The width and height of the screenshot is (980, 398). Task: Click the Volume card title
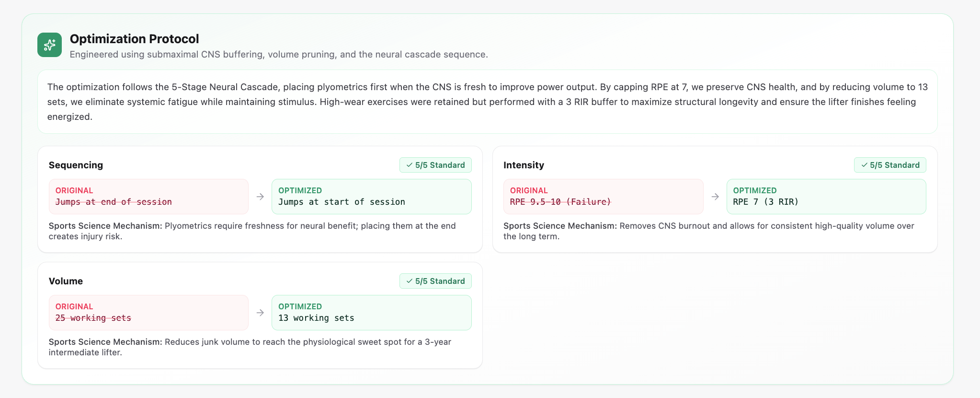pos(66,281)
